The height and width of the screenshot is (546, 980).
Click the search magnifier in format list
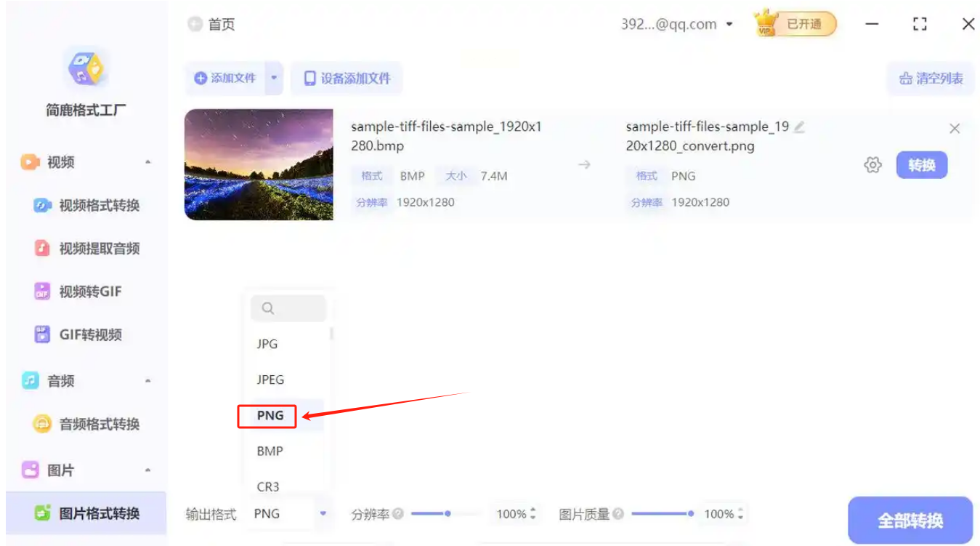pyautogui.click(x=267, y=308)
